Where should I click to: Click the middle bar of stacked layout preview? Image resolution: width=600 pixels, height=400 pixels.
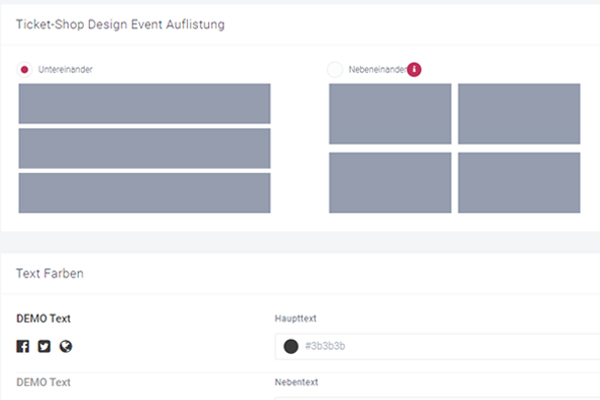(144, 148)
